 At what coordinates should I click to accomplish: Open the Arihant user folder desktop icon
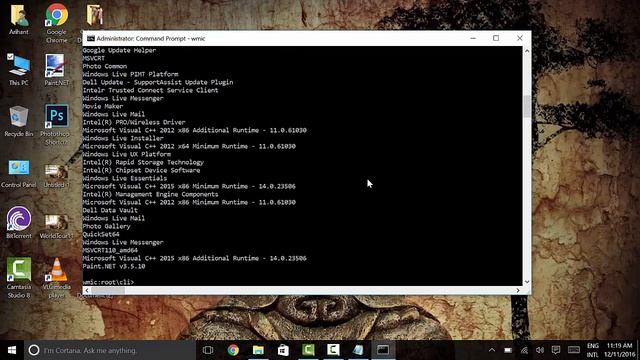(19, 19)
